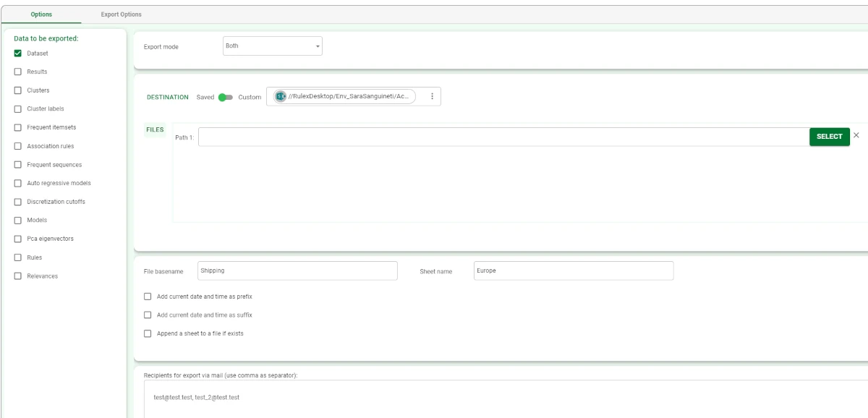868x418 pixels.
Task: Click the green SELECT button
Action: click(829, 137)
